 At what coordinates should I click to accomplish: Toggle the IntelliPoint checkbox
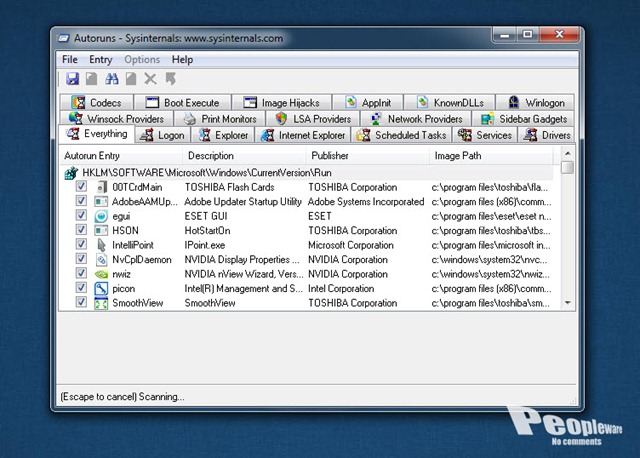pyautogui.click(x=81, y=244)
